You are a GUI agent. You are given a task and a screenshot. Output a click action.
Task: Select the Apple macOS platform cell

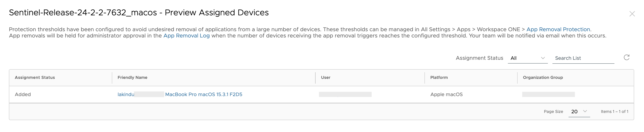coord(446,94)
